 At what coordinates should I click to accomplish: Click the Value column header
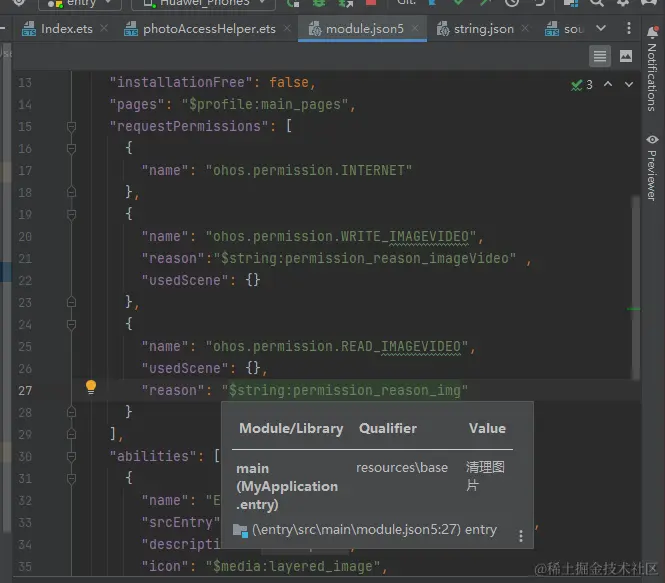487,428
